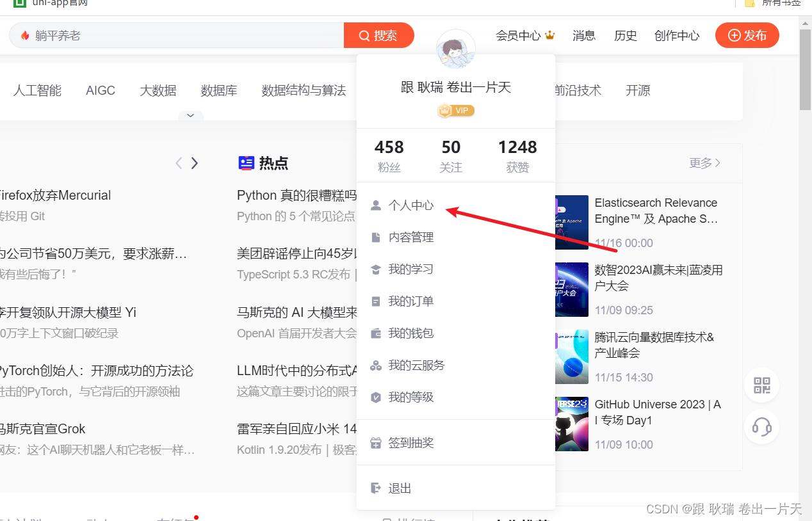Open 更多 to see more live events

(x=704, y=163)
